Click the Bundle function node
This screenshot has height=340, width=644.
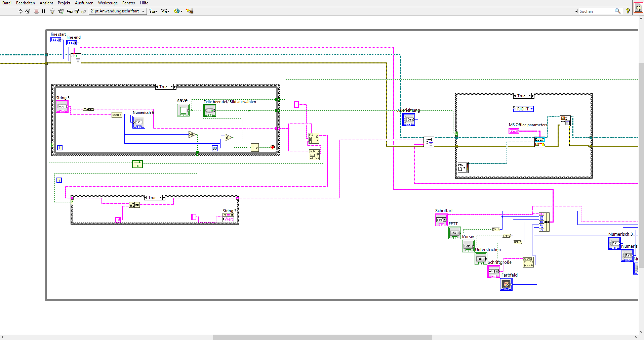tap(544, 222)
